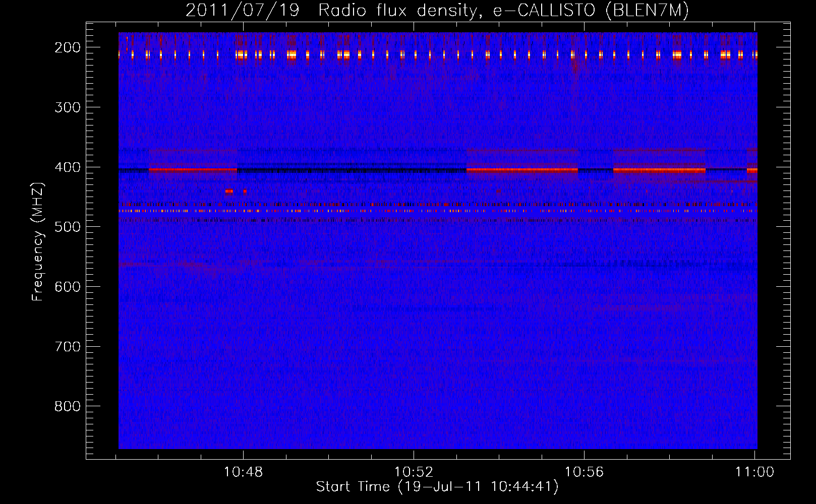Select the 500 frequency tick label
Screen dimensions: 816x504
[x=68, y=227]
